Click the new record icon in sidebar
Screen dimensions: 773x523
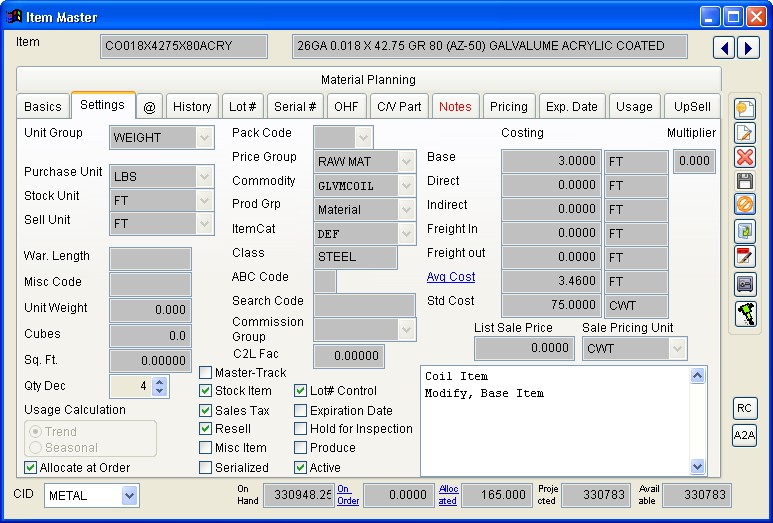click(x=744, y=109)
